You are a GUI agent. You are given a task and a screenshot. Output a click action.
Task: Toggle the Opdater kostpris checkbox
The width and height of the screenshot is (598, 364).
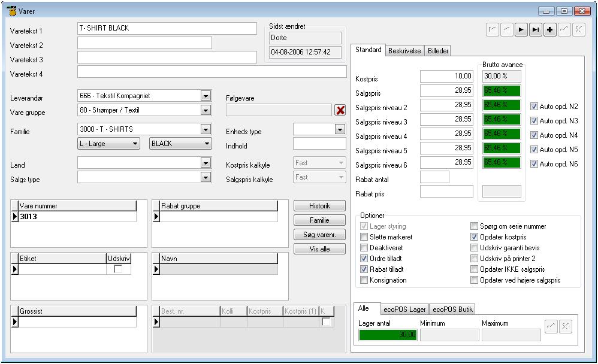click(475, 237)
